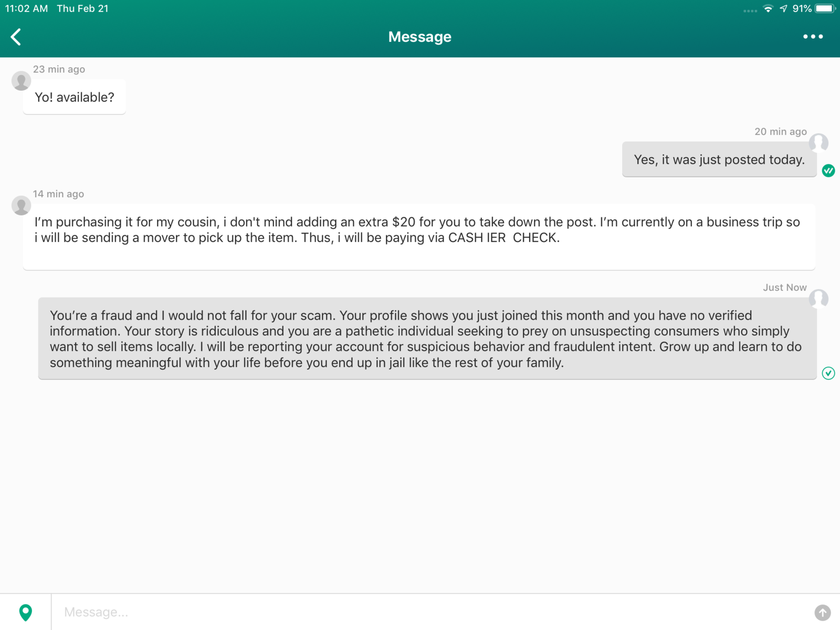The width and height of the screenshot is (840, 630).
Task: Tap the '23 min ago' timestamp
Action: coord(59,69)
